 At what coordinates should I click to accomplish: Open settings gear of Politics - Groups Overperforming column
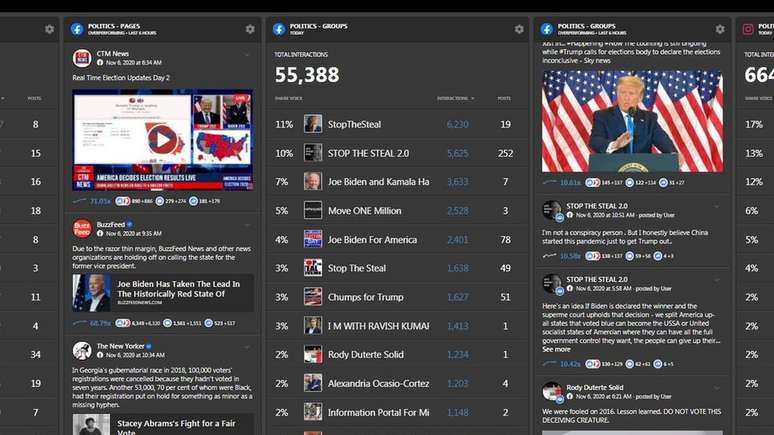720,29
